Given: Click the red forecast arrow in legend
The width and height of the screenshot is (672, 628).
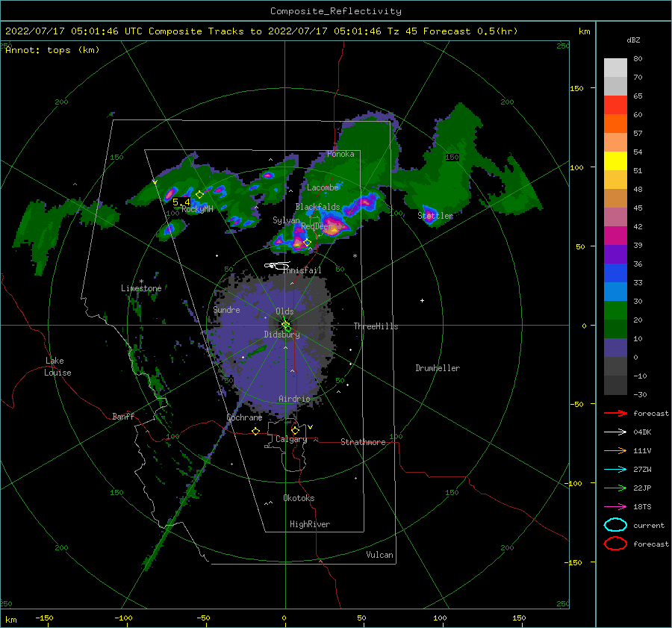Looking at the screenshot, I should [x=615, y=413].
